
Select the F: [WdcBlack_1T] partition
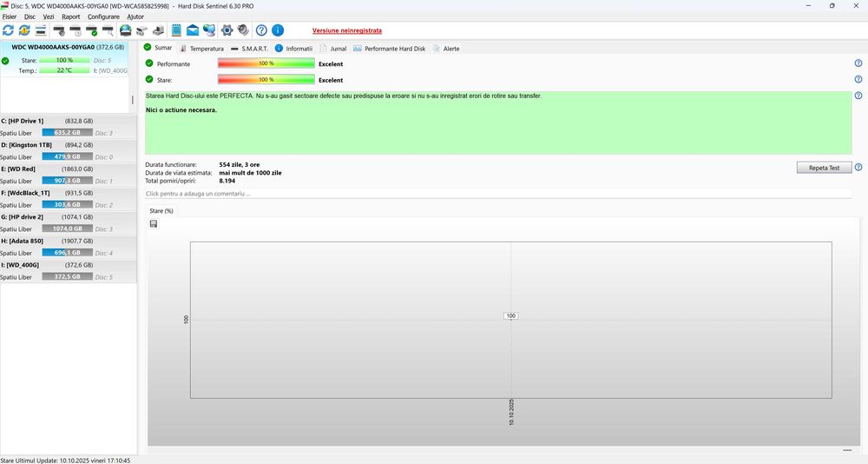coord(68,198)
